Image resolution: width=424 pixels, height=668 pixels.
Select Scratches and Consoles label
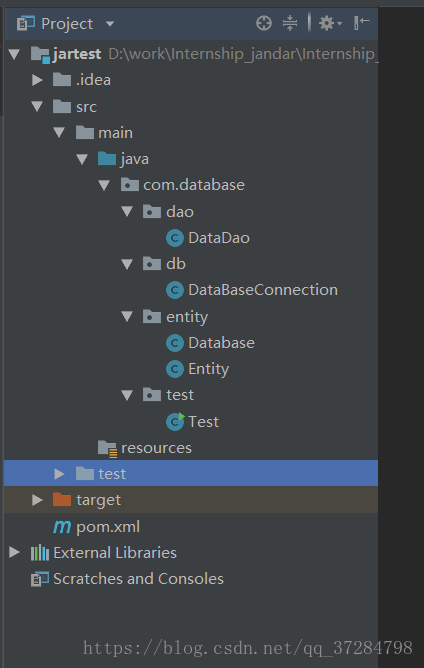pos(138,579)
